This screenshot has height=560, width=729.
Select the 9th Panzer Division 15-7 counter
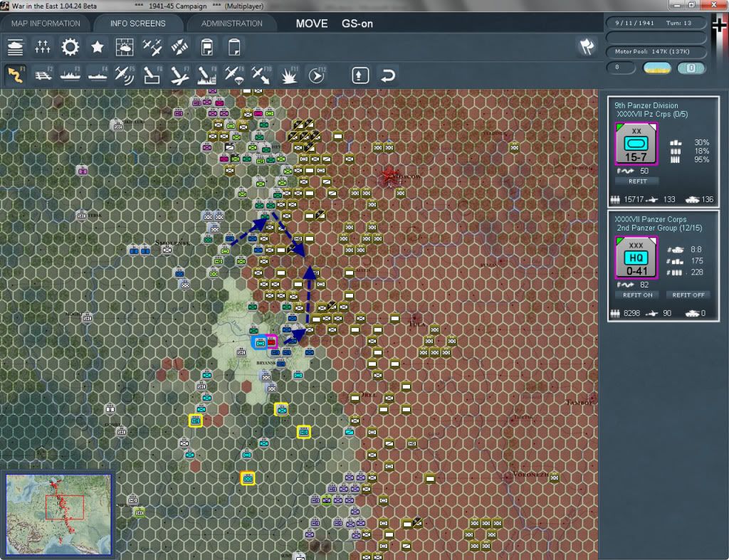636,144
